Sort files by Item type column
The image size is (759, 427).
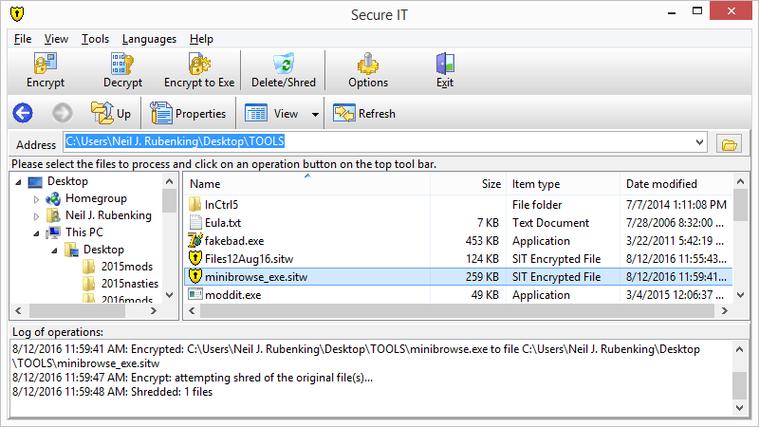coord(563,184)
